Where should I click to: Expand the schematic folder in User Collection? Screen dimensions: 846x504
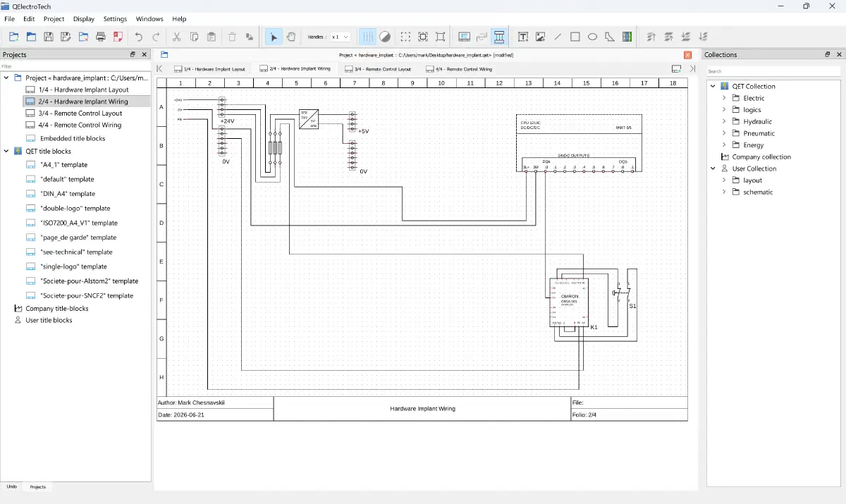pyautogui.click(x=724, y=192)
